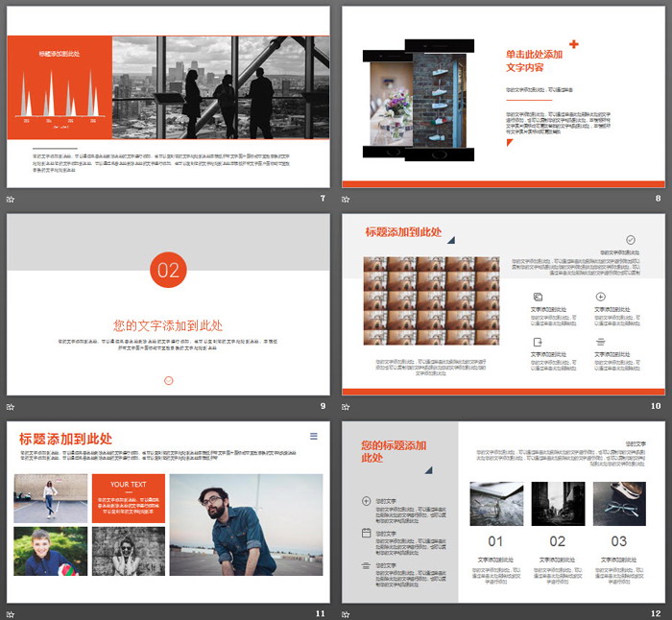Click the animation star icon under slide 12
This screenshot has width=672, height=620.
pos(346,612)
